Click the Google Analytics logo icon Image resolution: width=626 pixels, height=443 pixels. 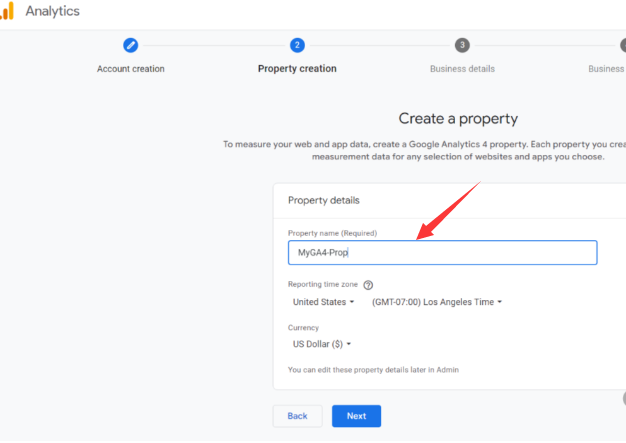tap(7, 12)
